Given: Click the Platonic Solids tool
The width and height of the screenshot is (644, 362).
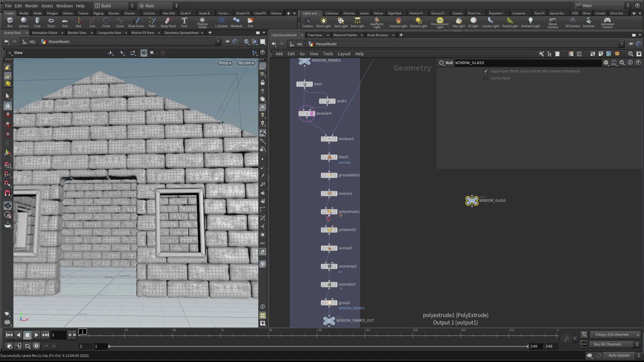Looking at the screenshot, I should (202, 23).
